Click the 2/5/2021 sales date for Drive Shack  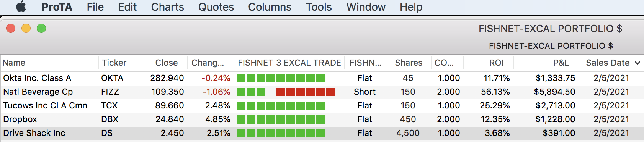point(611,133)
